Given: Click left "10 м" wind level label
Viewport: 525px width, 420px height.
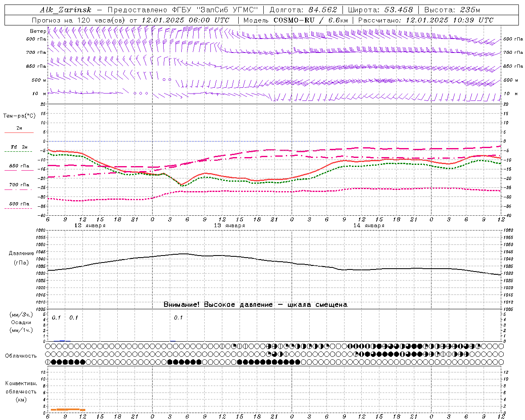Looking at the screenshot, I should [39, 94].
